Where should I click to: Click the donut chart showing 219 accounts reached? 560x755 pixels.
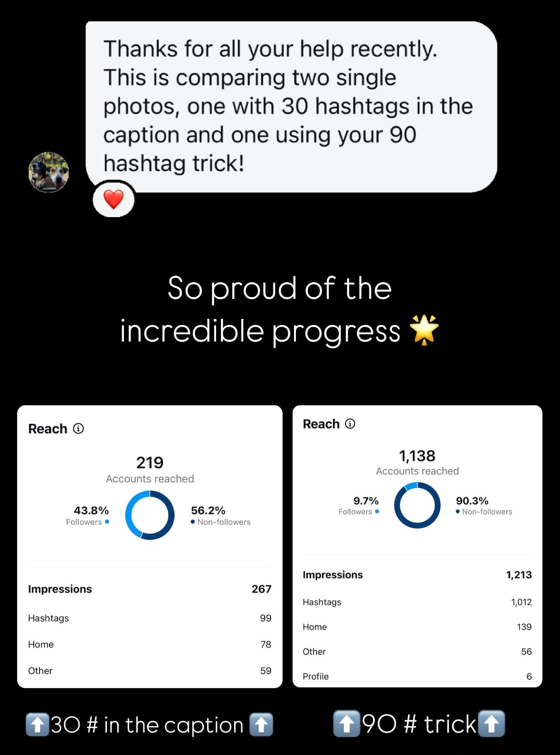[150, 515]
